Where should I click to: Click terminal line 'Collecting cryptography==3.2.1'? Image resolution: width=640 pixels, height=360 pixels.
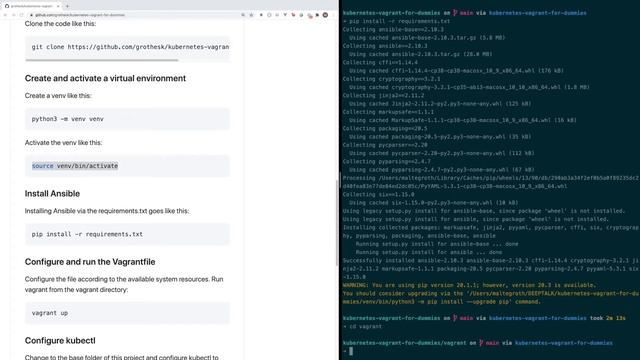(391, 79)
